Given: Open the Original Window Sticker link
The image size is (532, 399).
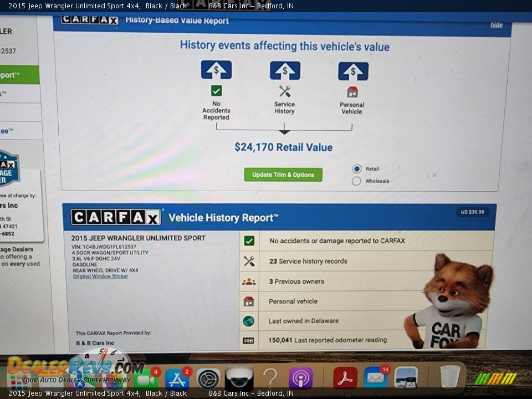Looking at the screenshot, I should coord(100,276).
